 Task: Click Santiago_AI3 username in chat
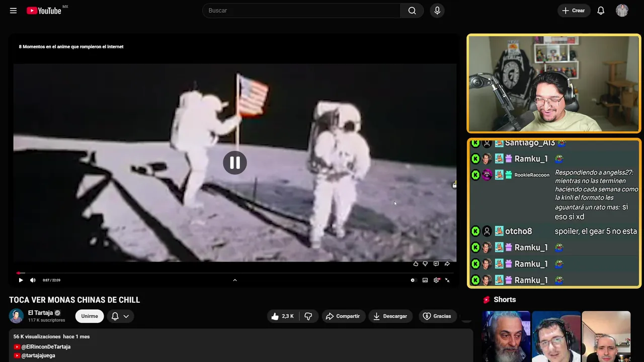[530, 143]
